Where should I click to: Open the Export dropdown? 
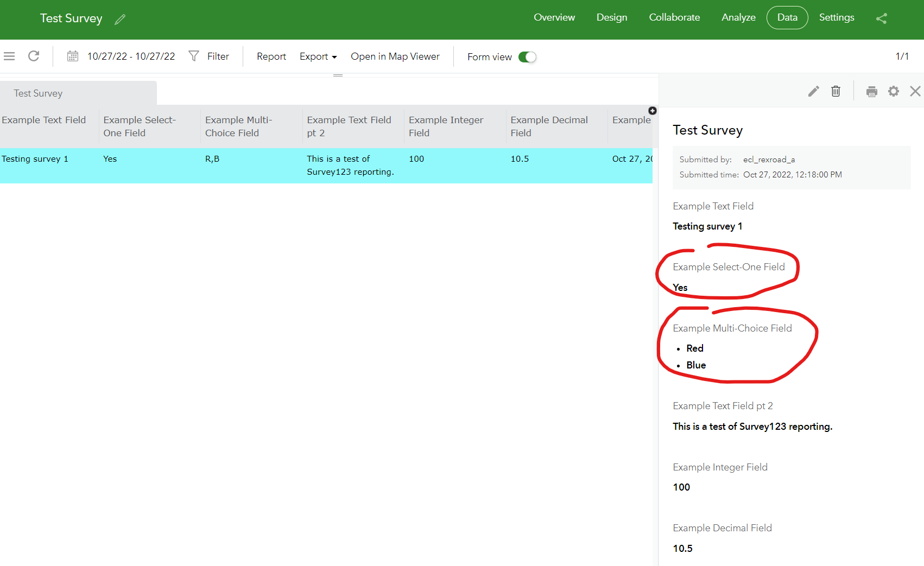tap(318, 56)
